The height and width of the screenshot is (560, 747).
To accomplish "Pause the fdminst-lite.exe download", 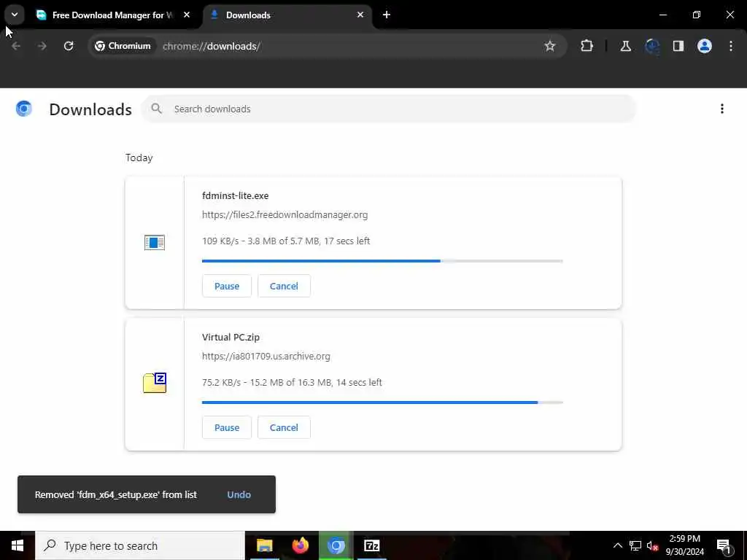I will (x=227, y=286).
